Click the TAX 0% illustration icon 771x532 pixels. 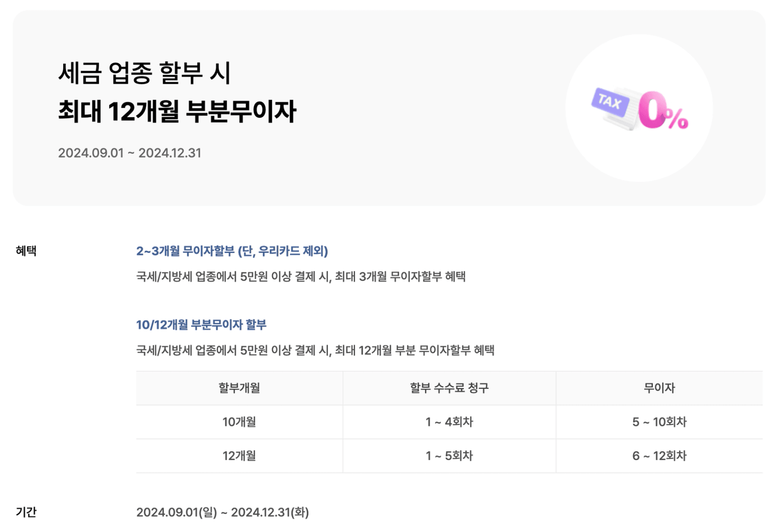click(639, 108)
